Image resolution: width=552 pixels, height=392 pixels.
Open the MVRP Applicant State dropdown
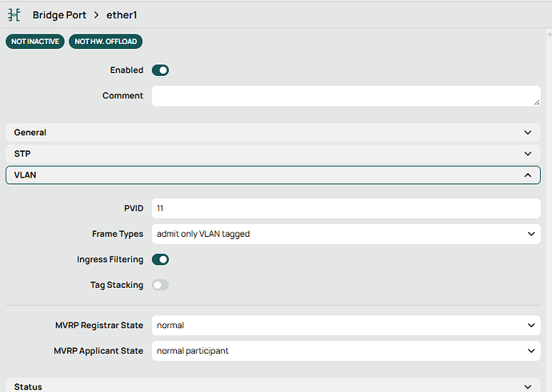pos(346,350)
